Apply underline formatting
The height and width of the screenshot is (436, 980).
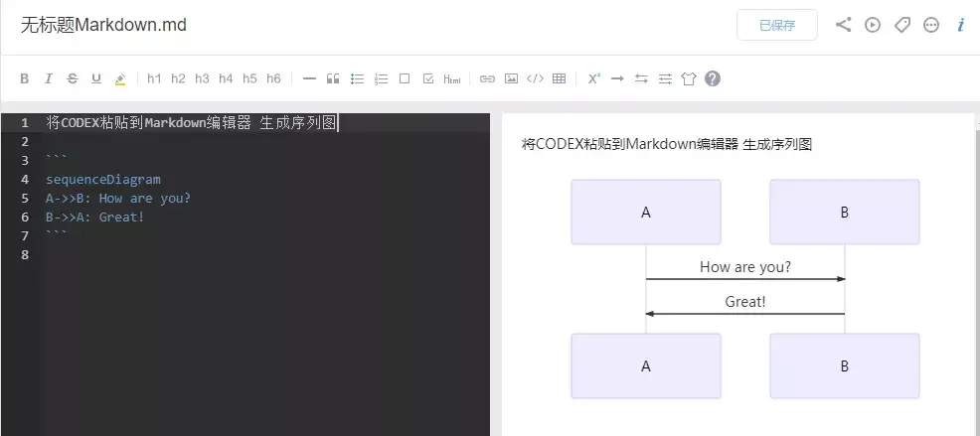(96, 78)
